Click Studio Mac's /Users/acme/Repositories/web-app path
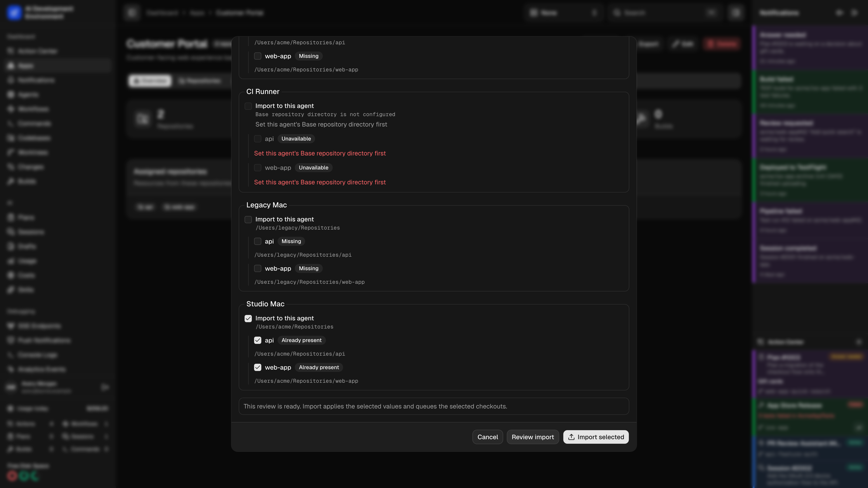 [x=306, y=381]
